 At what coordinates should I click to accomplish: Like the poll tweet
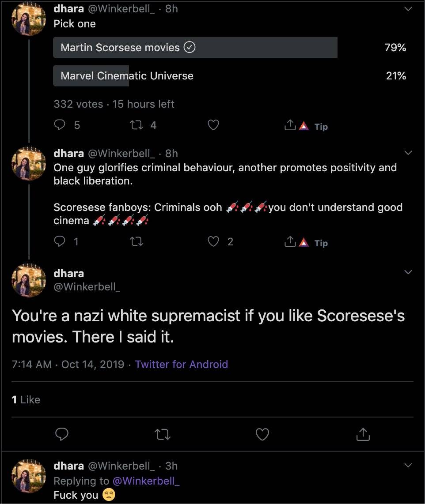213,125
